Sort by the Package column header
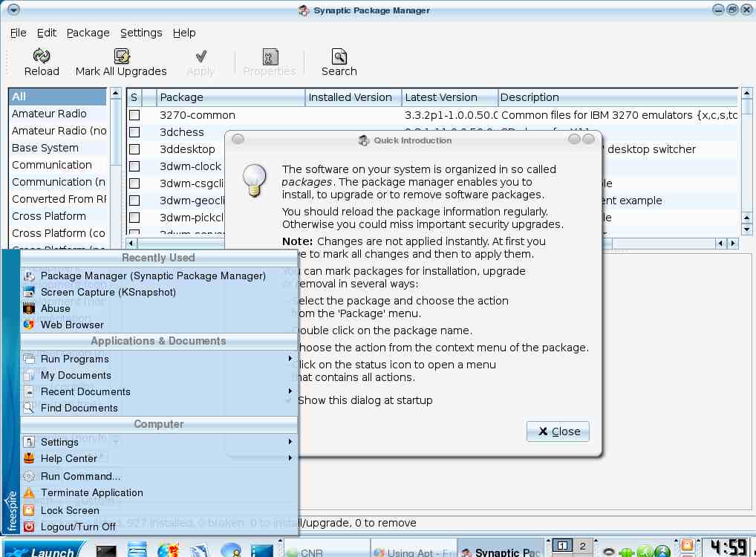Image resolution: width=756 pixels, height=557 pixels. [x=231, y=97]
